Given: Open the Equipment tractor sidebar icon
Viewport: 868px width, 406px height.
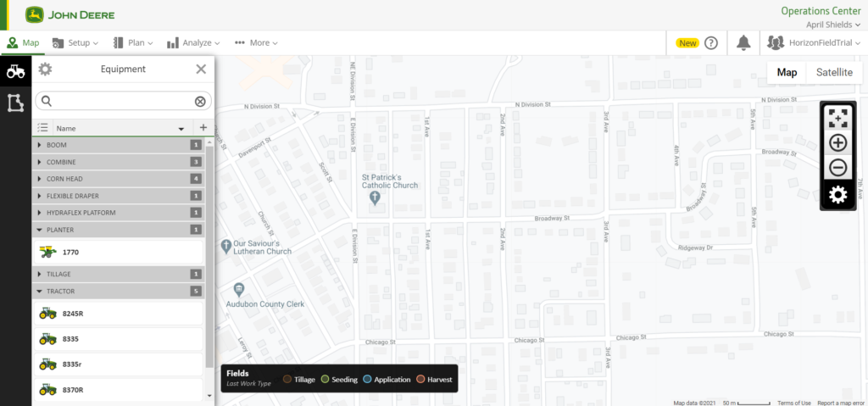Looking at the screenshot, I should (15, 70).
